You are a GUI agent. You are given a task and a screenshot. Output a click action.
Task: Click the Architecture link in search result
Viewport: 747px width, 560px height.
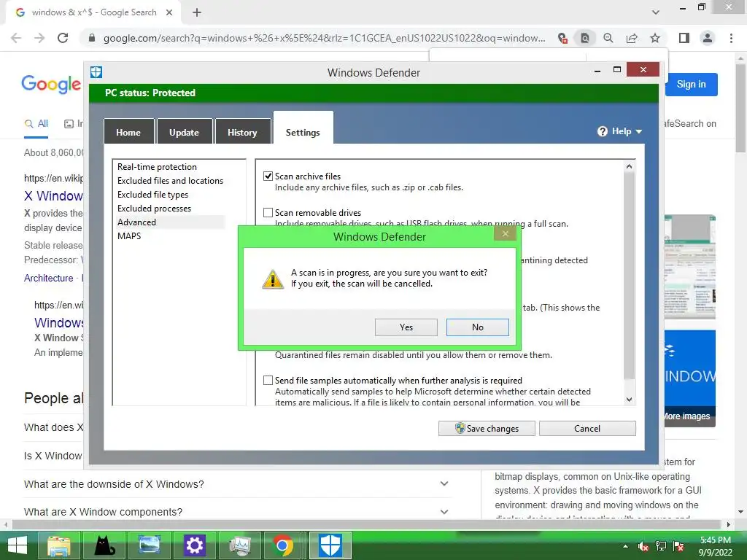(49, 278)
